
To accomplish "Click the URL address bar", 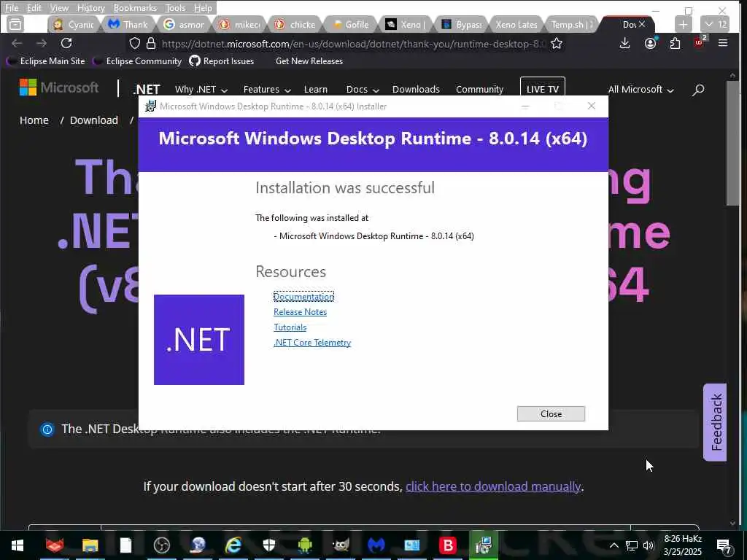I will 352,44.
